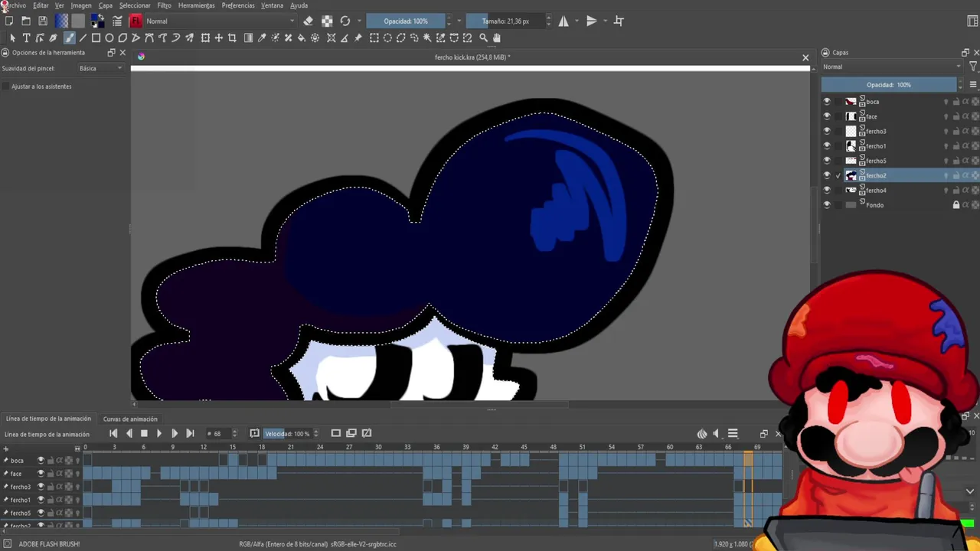The image size is (980, 551).
Task: Toggle boca visibility in the timeline
Action: pyautogui.click(x=41, y=460)
